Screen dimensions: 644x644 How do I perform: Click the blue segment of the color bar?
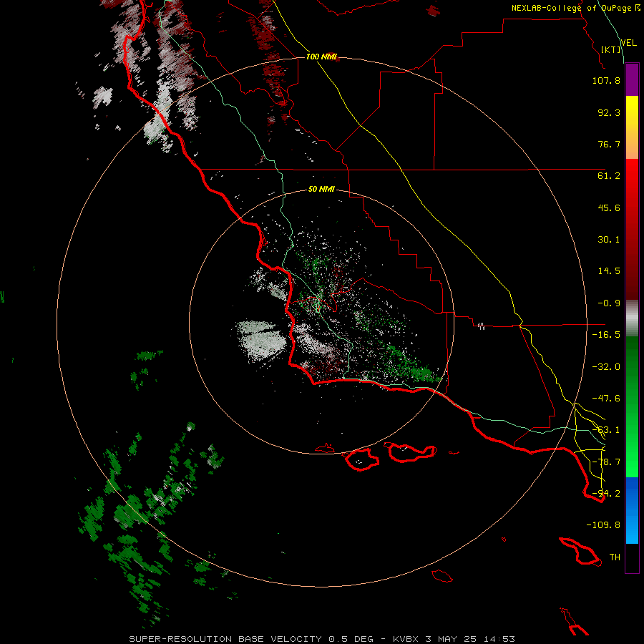(x=632, y=510)
